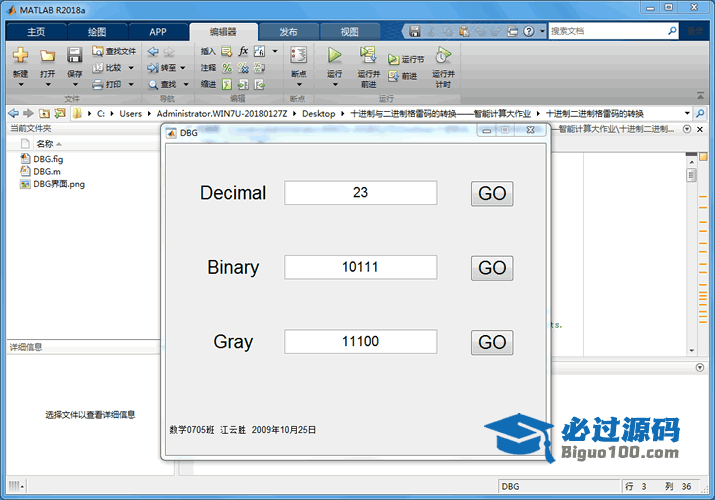Expand the 查找 dropdown arrow

(x=186, y=84)
